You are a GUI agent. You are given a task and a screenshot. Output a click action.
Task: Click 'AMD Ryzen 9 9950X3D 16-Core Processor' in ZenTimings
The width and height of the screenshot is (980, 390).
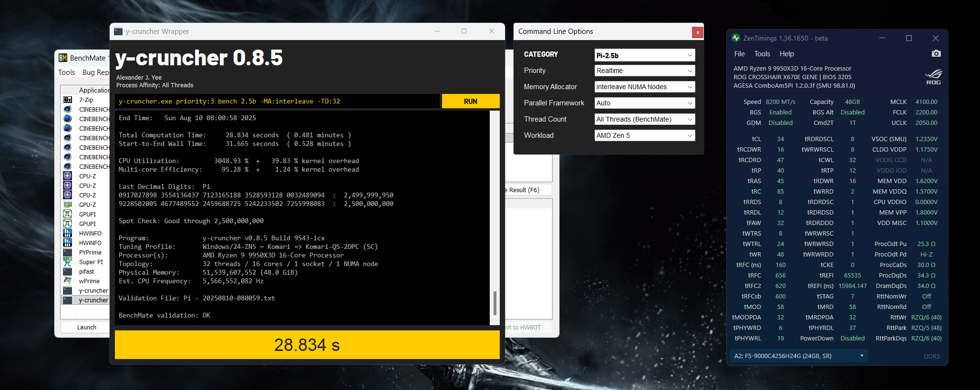point(792,68)
